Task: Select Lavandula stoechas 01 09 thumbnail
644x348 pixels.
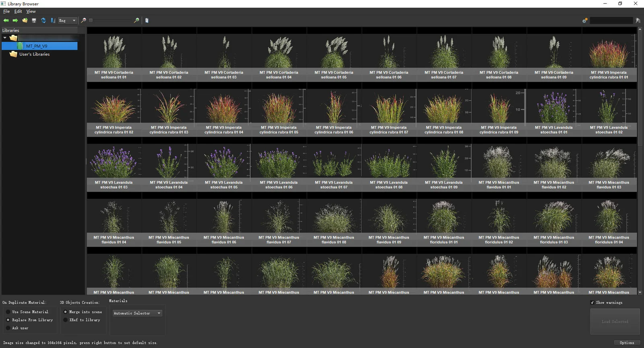Action: pos(444,165)
